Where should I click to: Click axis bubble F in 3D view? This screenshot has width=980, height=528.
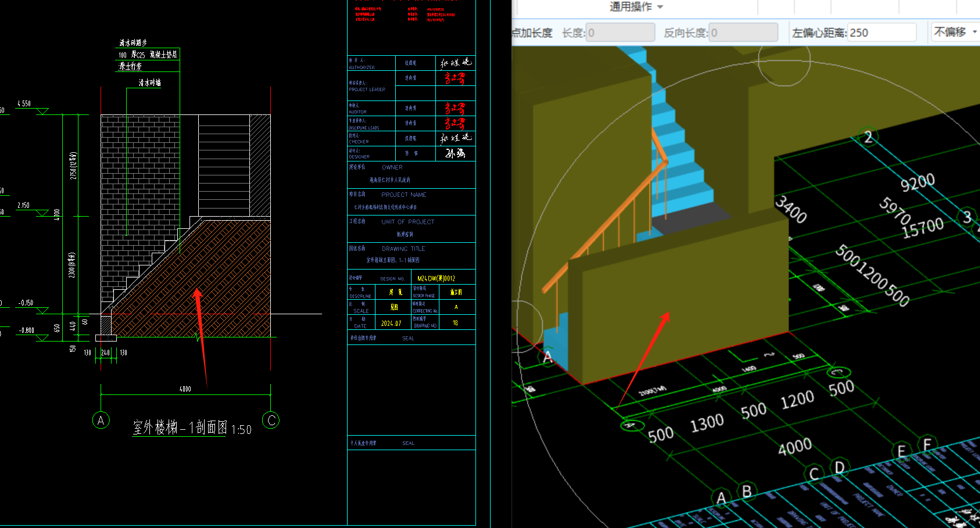point(927,444)
